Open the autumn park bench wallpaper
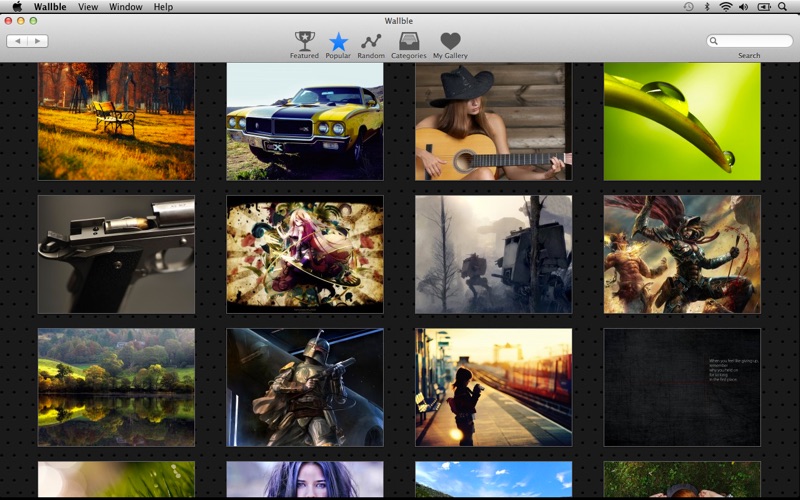The width and height of the screenshot is (800, 500). point(116,121)
